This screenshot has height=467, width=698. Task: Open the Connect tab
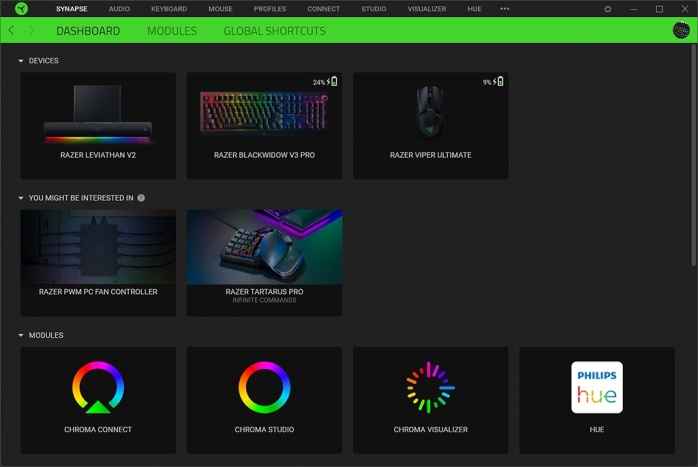pos(324,8)
